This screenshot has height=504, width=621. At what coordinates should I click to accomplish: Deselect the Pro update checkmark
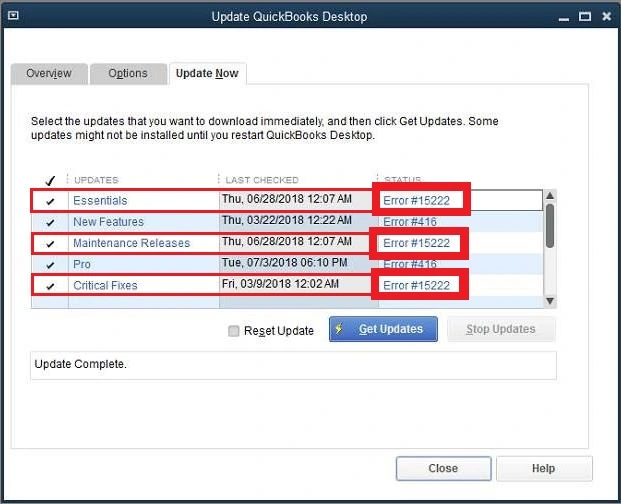[x=50, y=265]
